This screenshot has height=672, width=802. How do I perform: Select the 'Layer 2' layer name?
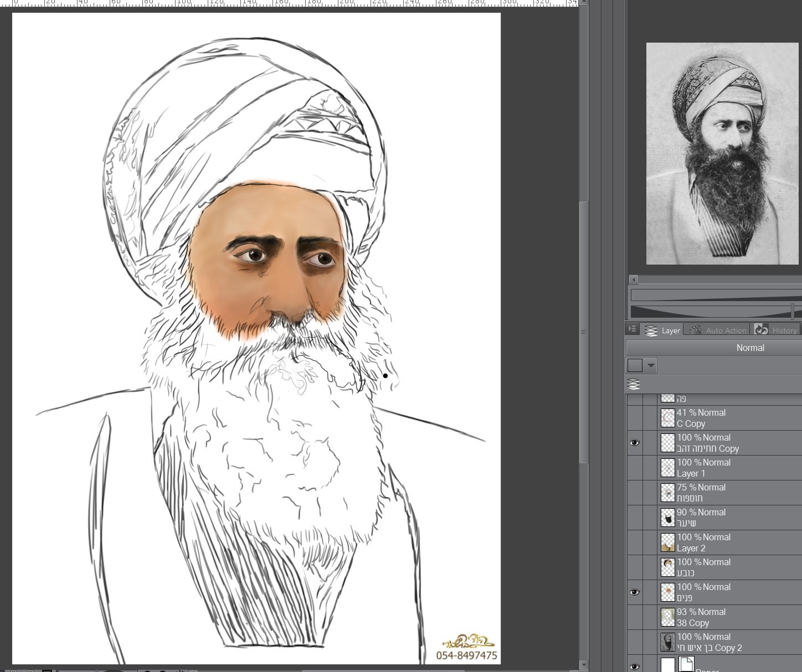(x=691, y=548)
